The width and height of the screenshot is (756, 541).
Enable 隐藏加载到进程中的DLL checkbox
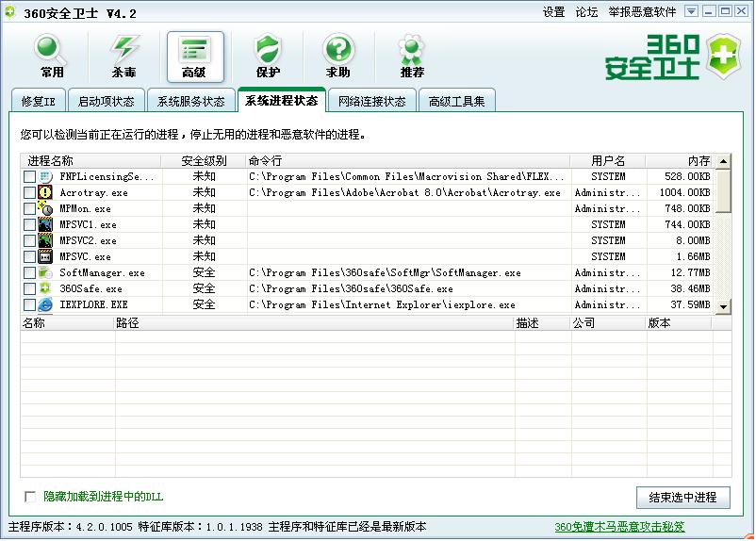coord(30,496)
